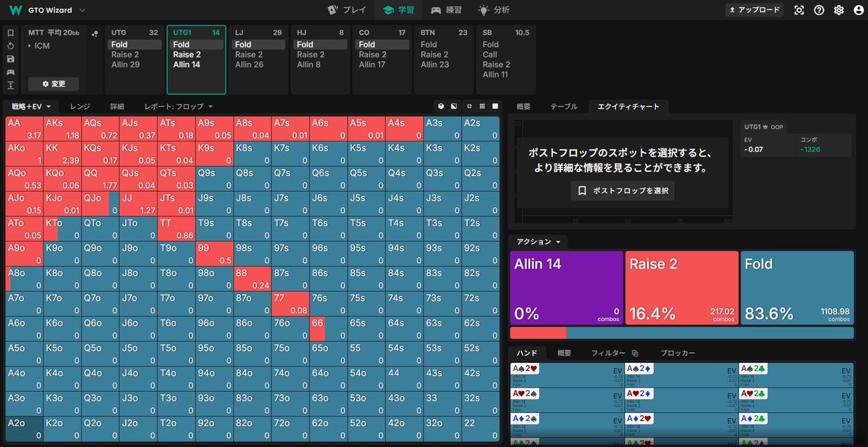
Task: Click the 変更 settings button
Action: pos(54,84)
